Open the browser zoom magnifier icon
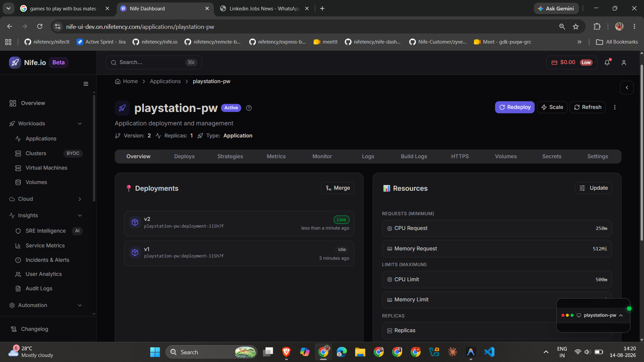The image size is (644, 362). click(x=562, y=26)
